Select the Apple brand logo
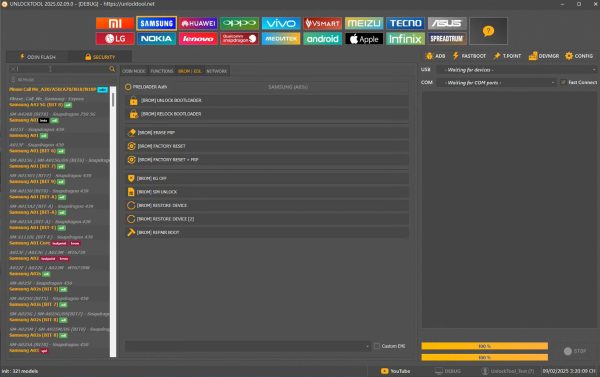 (364, 39)
